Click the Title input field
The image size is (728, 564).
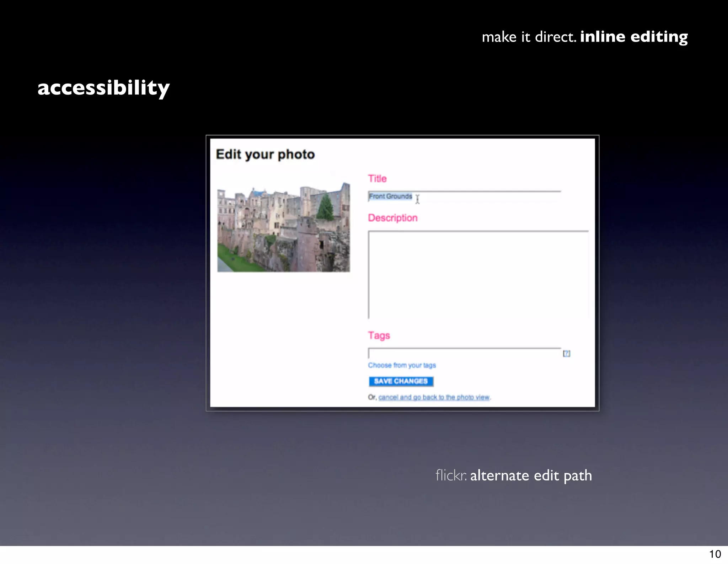pos(464,197)
